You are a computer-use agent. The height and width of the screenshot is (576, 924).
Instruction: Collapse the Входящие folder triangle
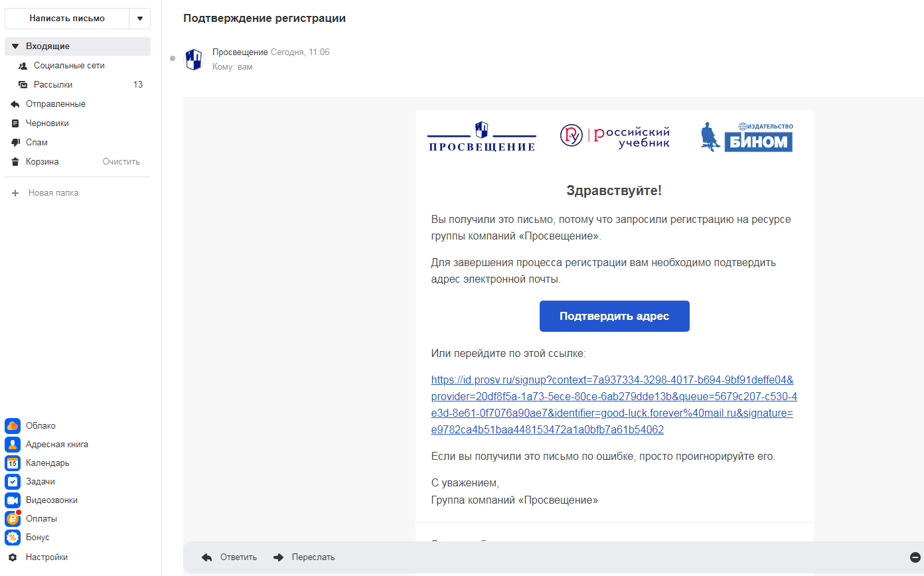[x=15, y=46]
